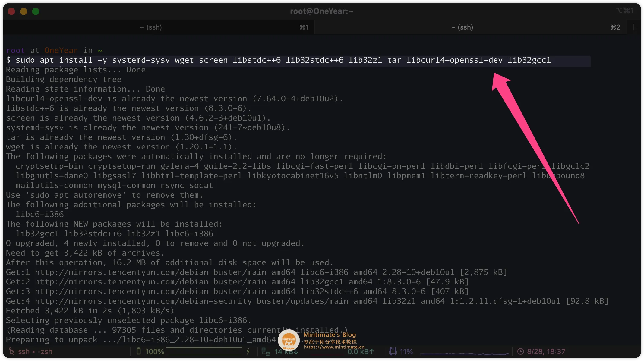Click the Mintimate blog avatar logo
Screen dimensions: 644x361
coord(289,341)
